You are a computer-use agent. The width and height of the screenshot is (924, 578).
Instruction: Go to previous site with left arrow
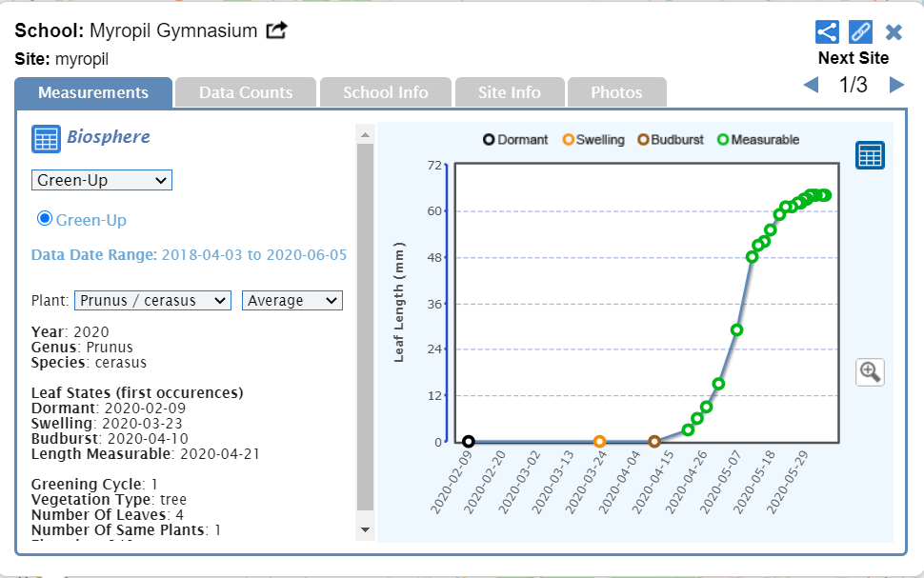811,86
